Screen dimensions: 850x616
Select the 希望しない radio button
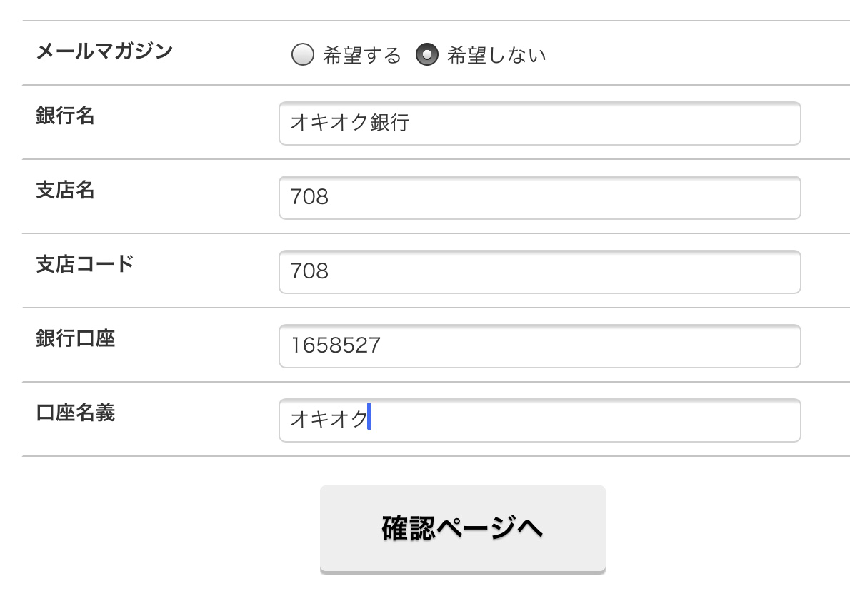point(427,55)
